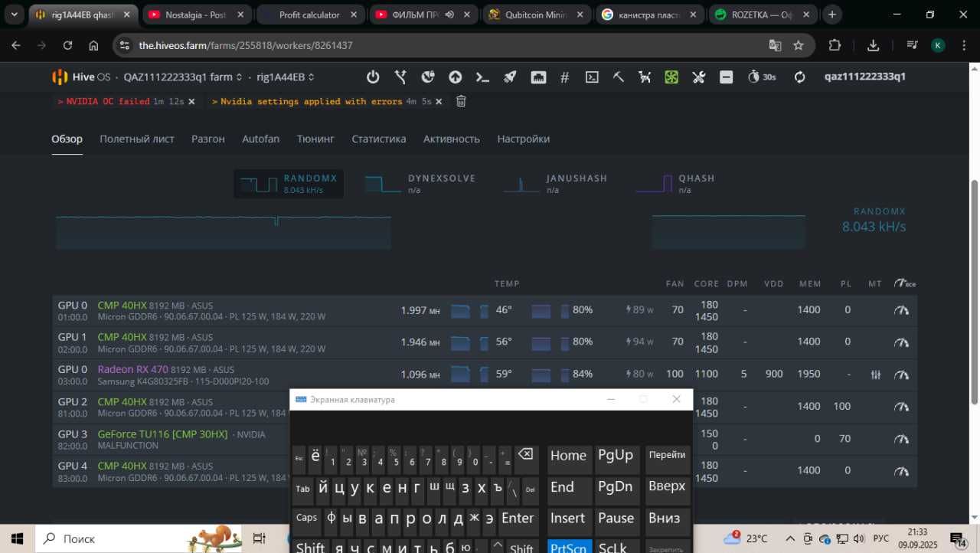The image size is (980, 553).
Task: Open the Активность tab
Action: [452, 139]
